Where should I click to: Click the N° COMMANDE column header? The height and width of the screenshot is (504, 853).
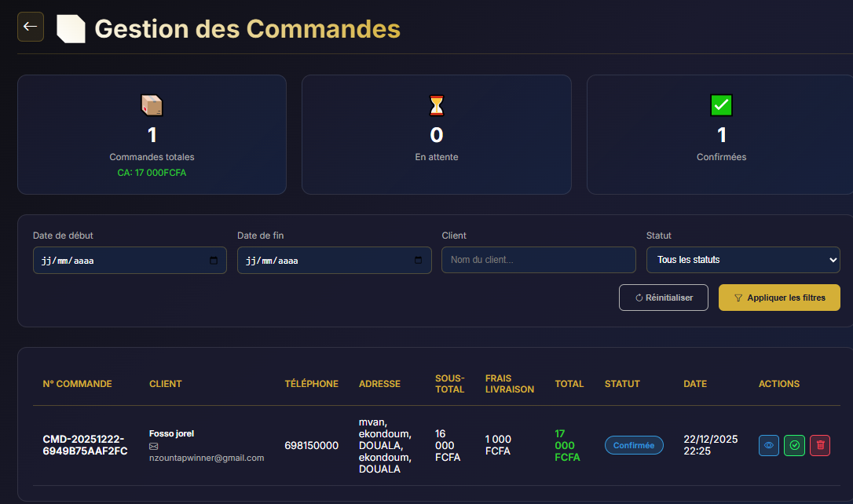coord(77,384)
